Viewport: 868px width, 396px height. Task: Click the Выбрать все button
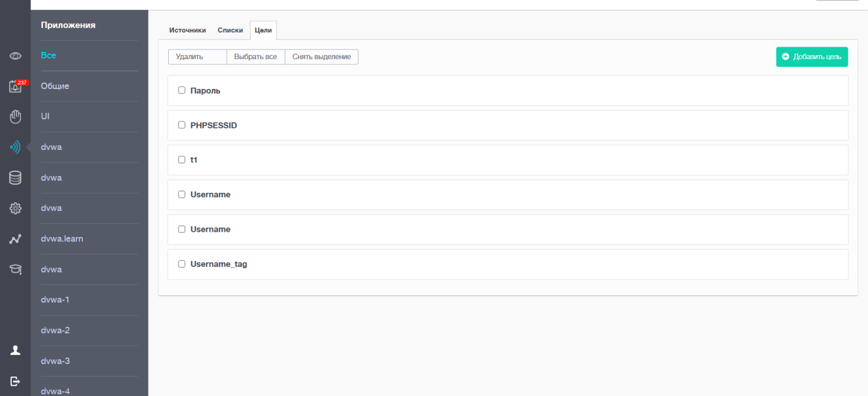pos(256,57)
